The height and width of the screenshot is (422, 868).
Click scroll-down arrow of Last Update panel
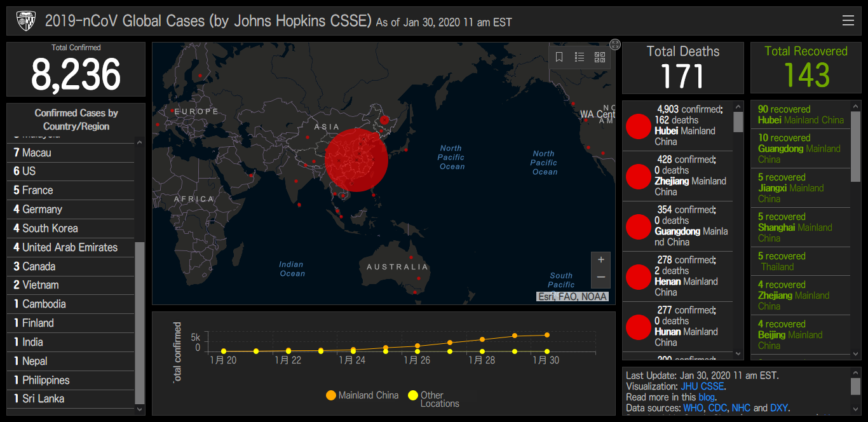(x=856, y=408)
